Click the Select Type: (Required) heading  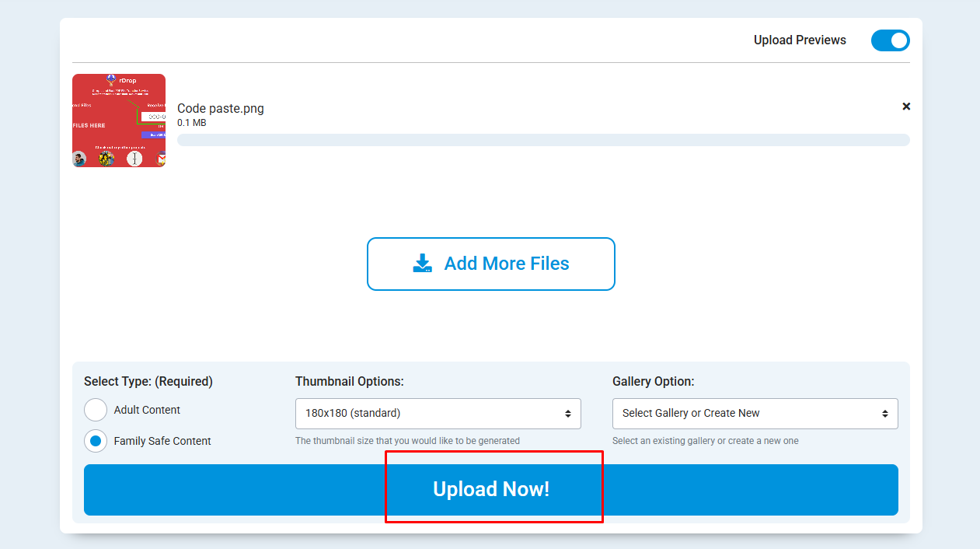(148, 382)
